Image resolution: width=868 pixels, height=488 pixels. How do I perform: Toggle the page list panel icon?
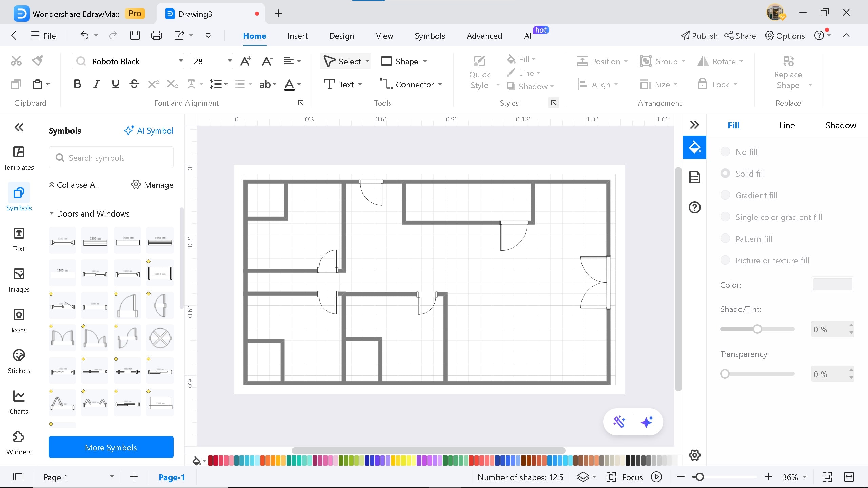click(19, 477)
